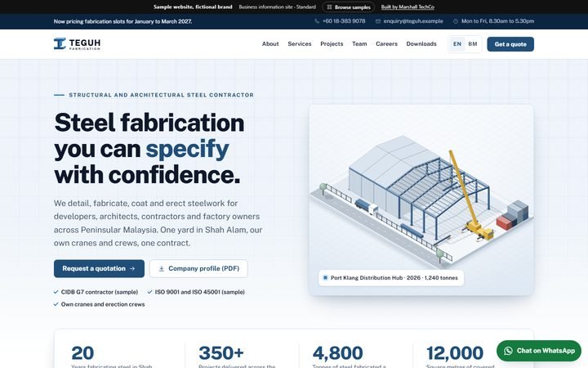This screenshot has height=368, width=588.
Task: Click the 20 years statistic
Action: (x=82, y=353)
